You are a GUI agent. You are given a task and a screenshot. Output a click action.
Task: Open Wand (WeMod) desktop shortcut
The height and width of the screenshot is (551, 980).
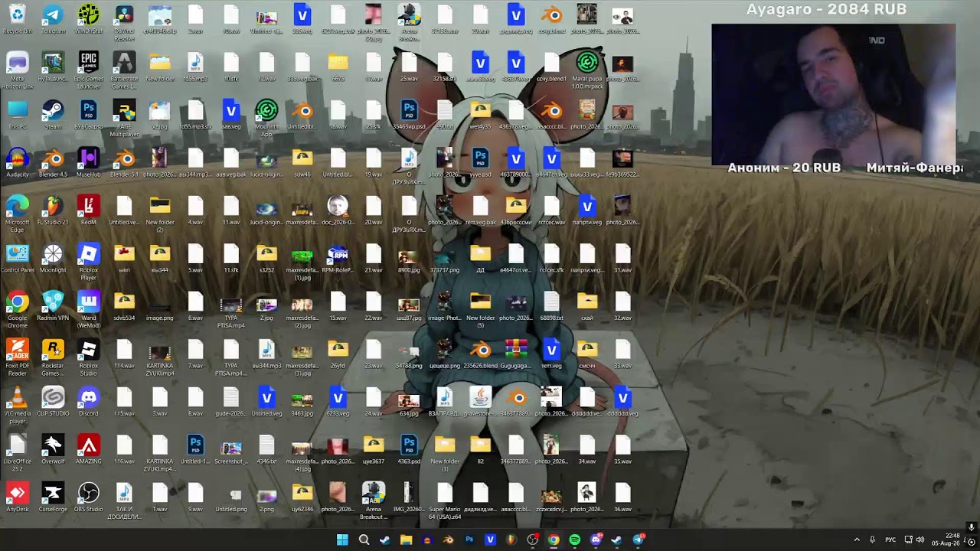(x=88, y=309)
